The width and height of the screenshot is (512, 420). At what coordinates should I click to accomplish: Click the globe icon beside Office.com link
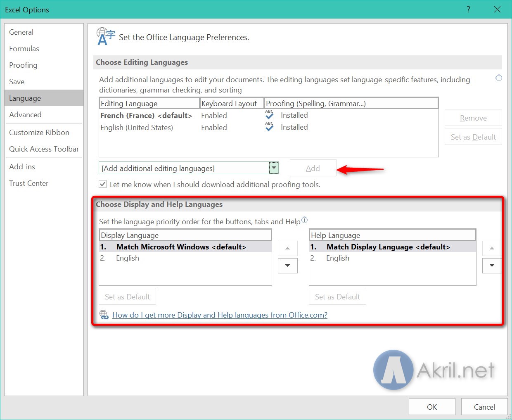coord(104,315)
